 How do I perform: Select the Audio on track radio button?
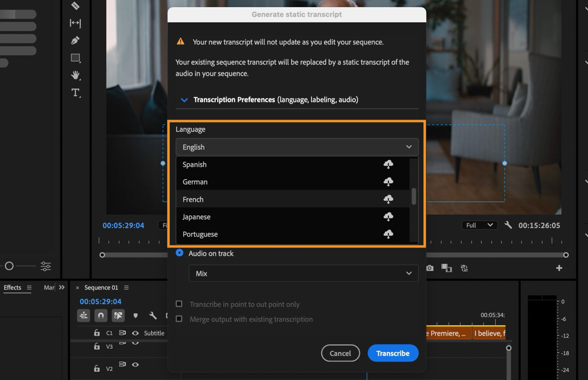(179, 253)
